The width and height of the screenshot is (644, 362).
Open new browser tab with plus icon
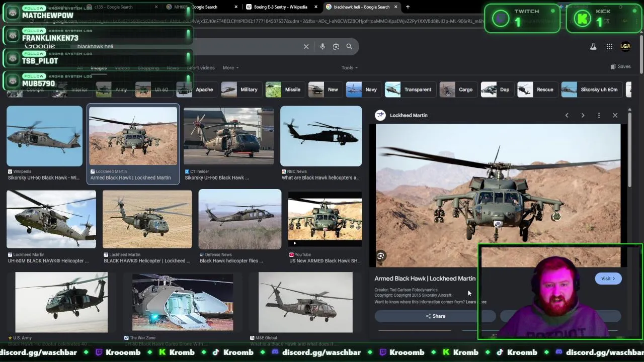(408, 7)
